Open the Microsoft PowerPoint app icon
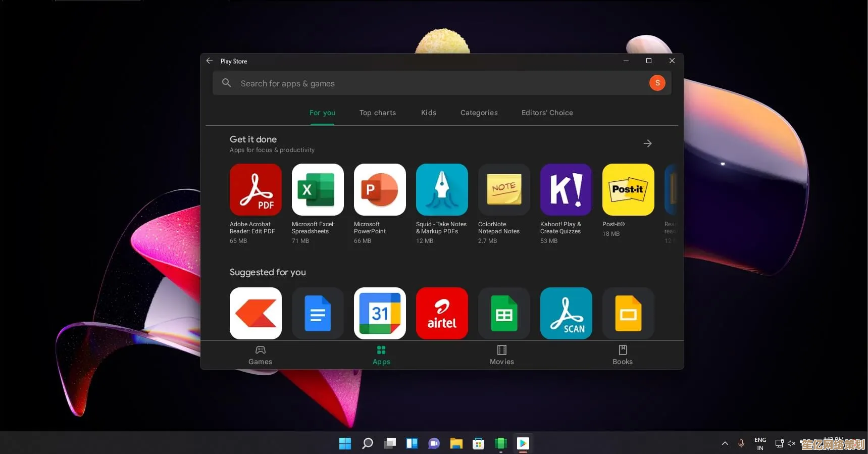 click(380, 190)
